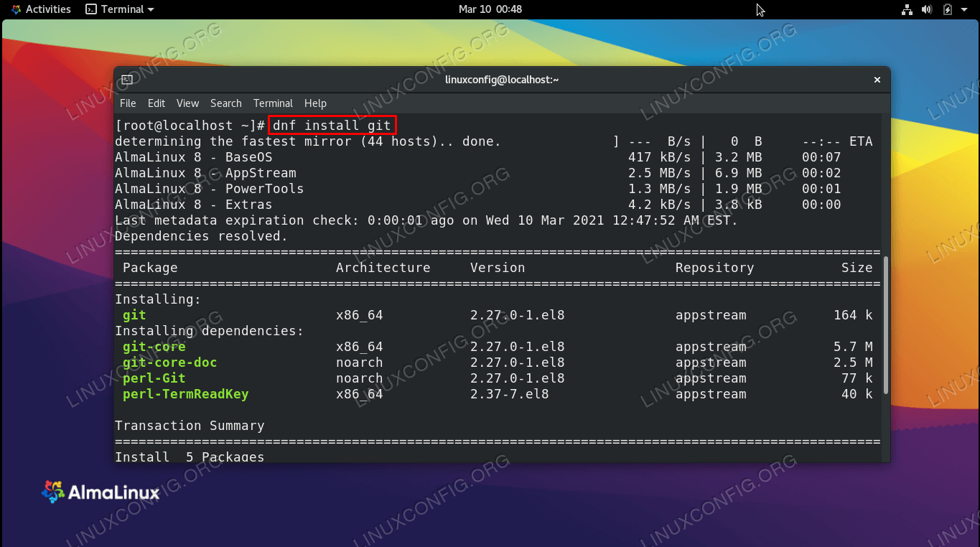The height and width of the screenshot is (547, 980).
Task: Click the AlmaLinux logo on desktop
Action: 101,492
